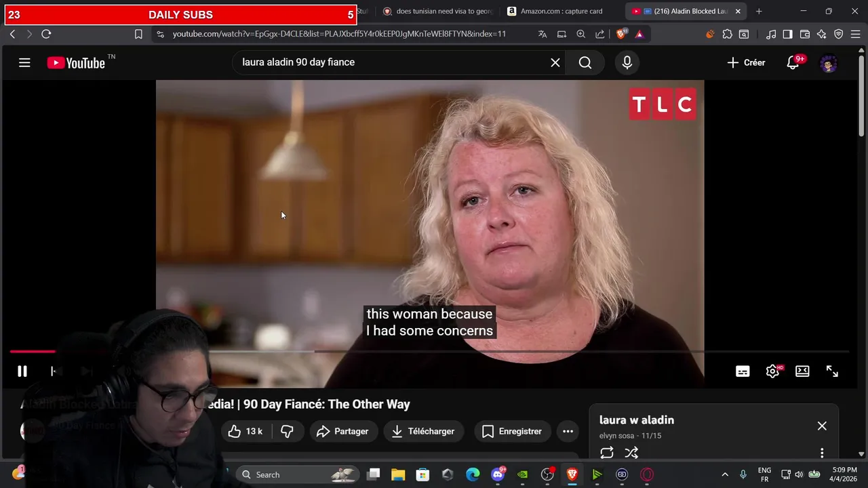Pause the video
Screen dimensions: 868x488
click(x=22, y=371)
